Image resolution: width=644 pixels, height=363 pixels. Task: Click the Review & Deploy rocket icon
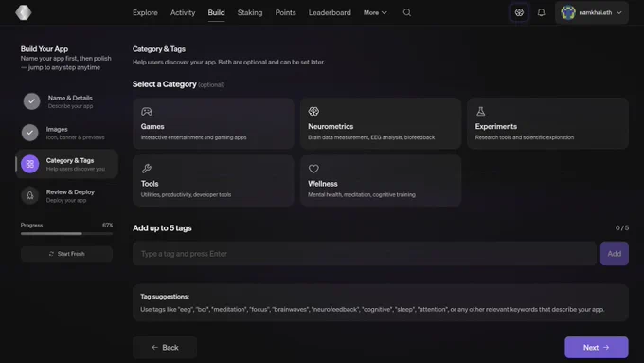click(x=30, y=195)
